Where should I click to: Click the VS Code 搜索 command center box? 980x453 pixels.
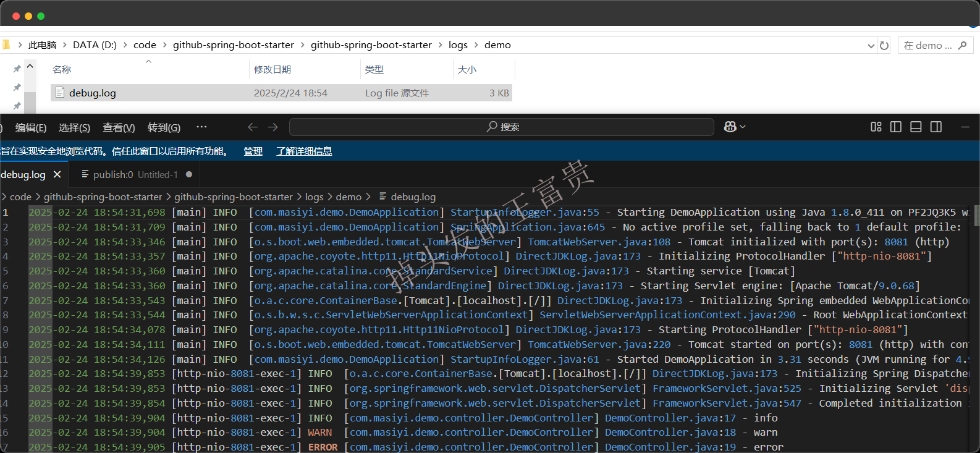coord(502,127)
